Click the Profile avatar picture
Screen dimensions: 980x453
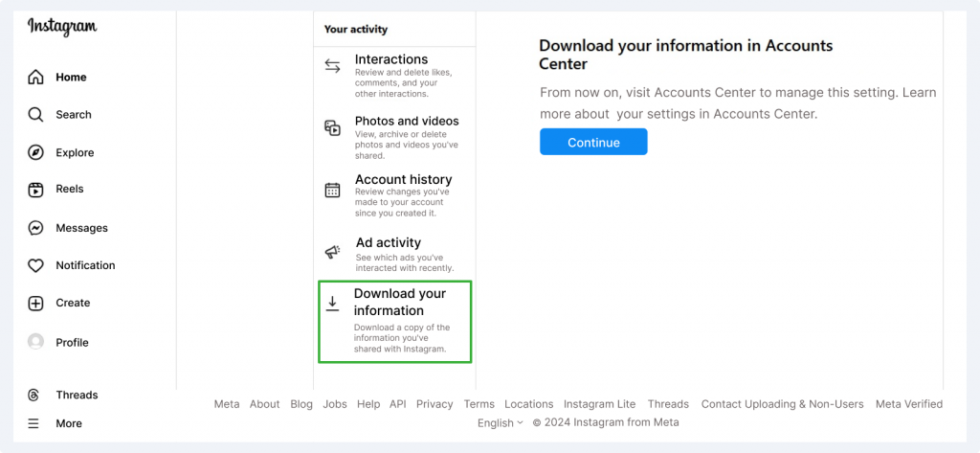(35, 342)
